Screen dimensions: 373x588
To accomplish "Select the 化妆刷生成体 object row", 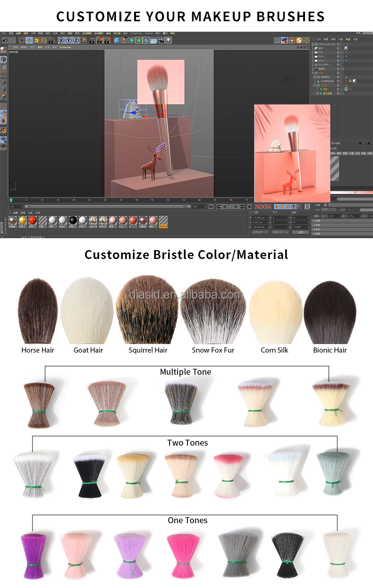I will (x=327, y=81).
